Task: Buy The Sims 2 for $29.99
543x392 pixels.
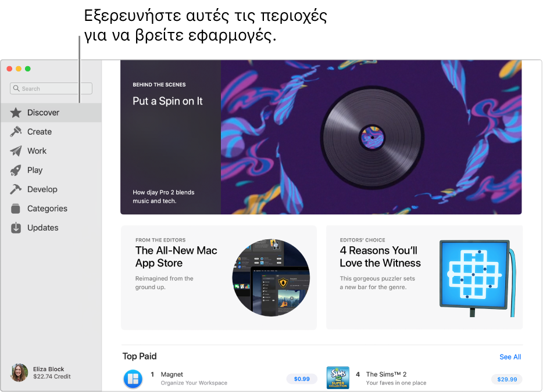Action: coord(507,379)
